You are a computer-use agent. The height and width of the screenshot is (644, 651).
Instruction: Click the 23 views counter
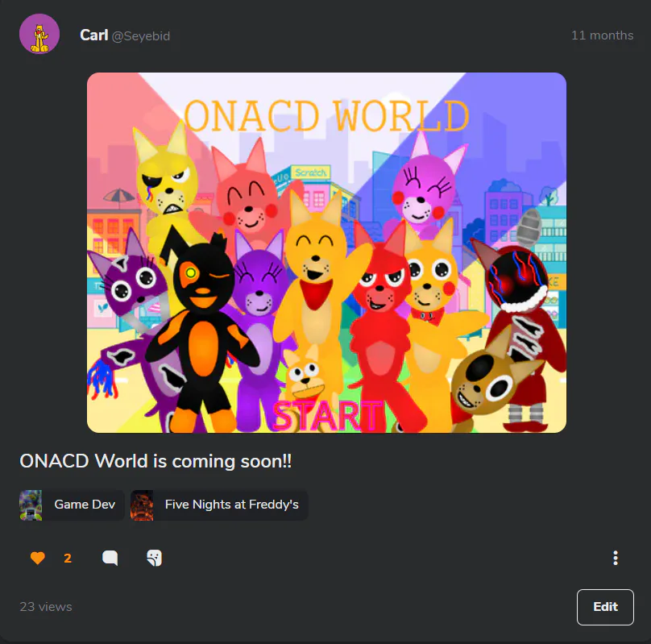46,607
